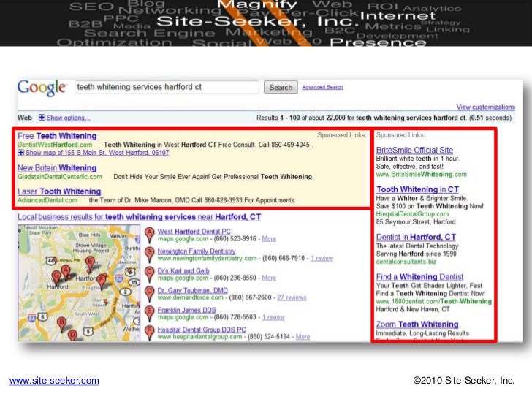Click marker E icon beside Franklin James DDS
The height and width of the screenshot is (399, 532).
(x=149, y=313)
